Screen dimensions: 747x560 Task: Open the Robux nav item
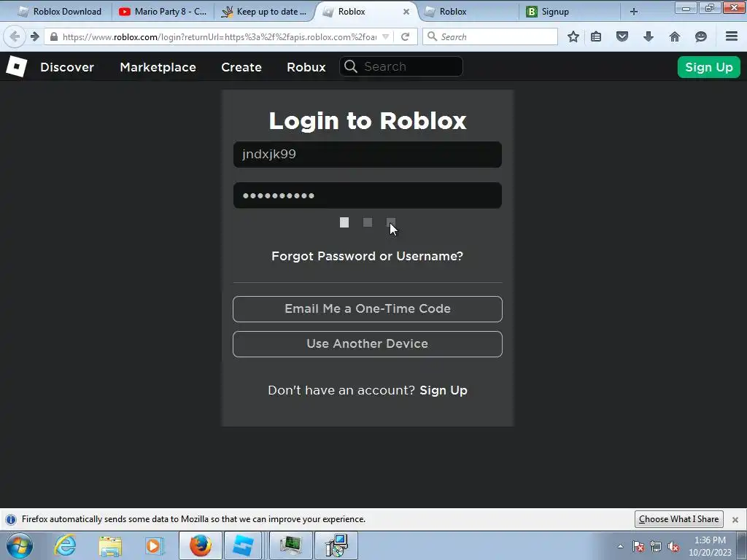point(306,67)
